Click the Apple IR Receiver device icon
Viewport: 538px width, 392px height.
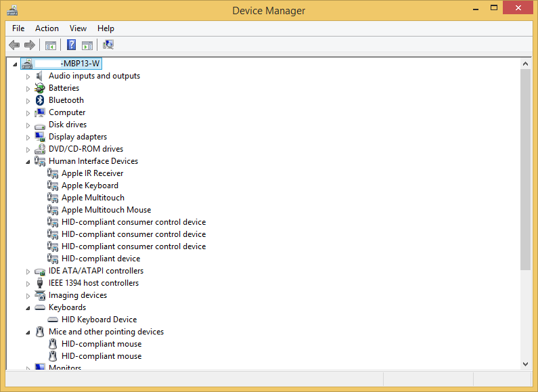pos(53,173)
